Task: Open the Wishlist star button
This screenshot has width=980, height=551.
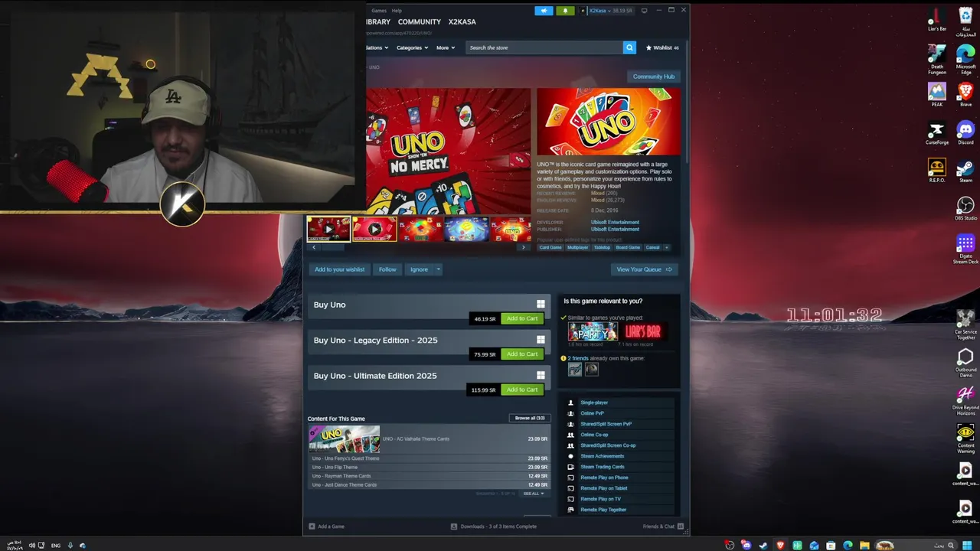Action: (x=662, y=47)
